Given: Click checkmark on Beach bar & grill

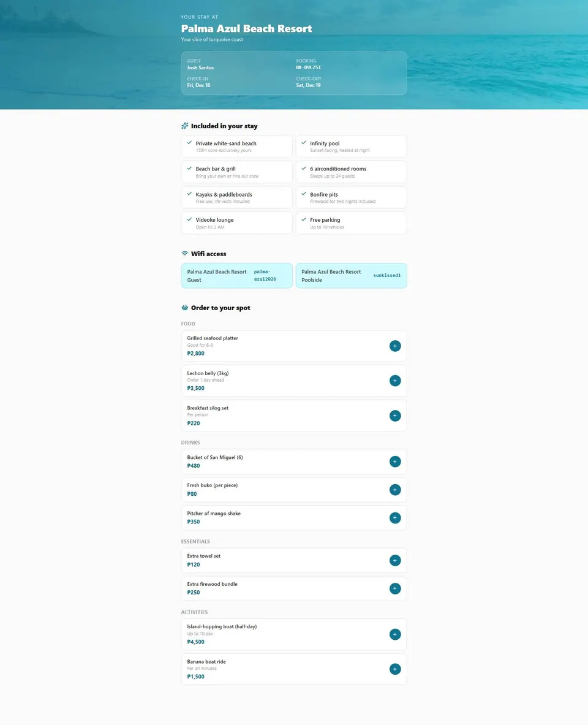Looking at the screenshot, I should click(189, 169).
